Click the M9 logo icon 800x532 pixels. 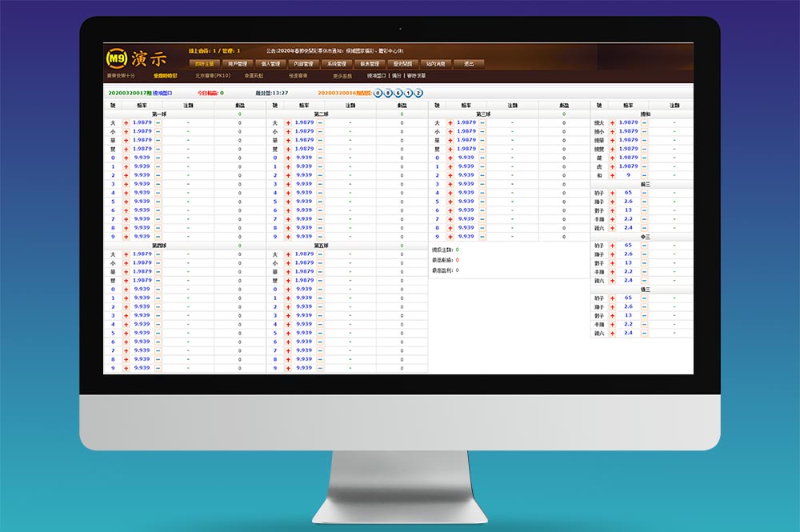coord(116,58)
